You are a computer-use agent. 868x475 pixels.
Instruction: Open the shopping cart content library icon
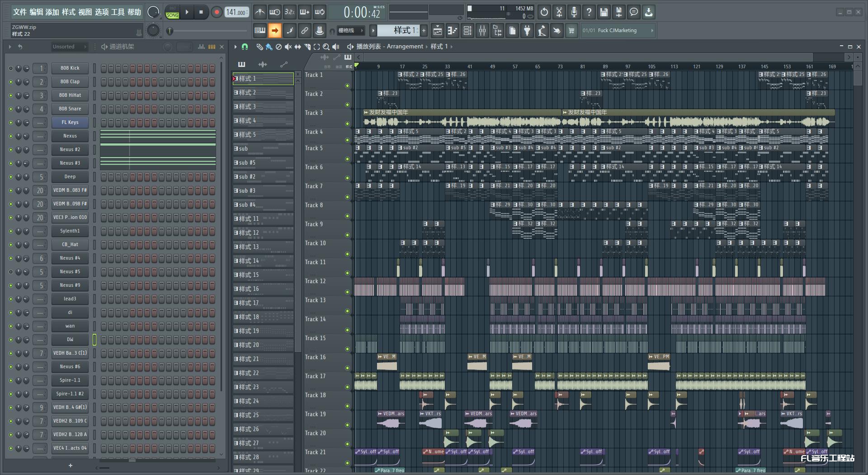(x=571, y=30)
